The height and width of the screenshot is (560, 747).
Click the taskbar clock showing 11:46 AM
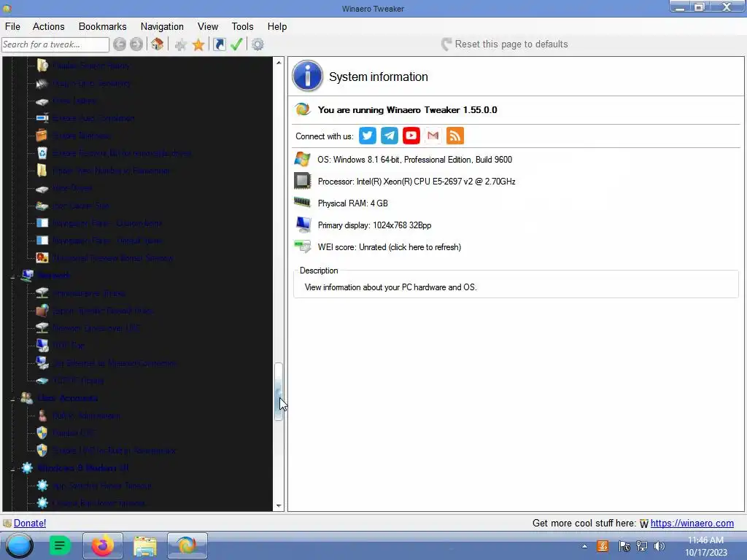point(705,546)
